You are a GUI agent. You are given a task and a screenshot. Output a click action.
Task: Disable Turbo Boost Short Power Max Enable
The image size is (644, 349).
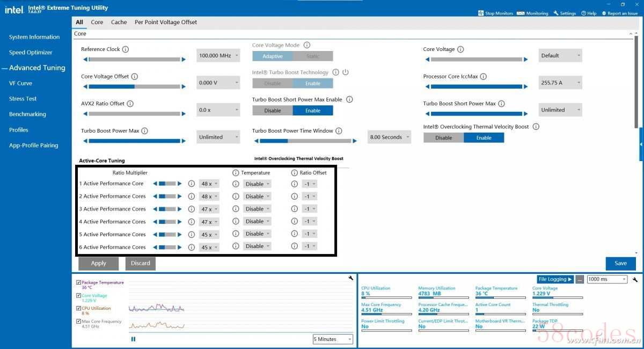[273, 111]
